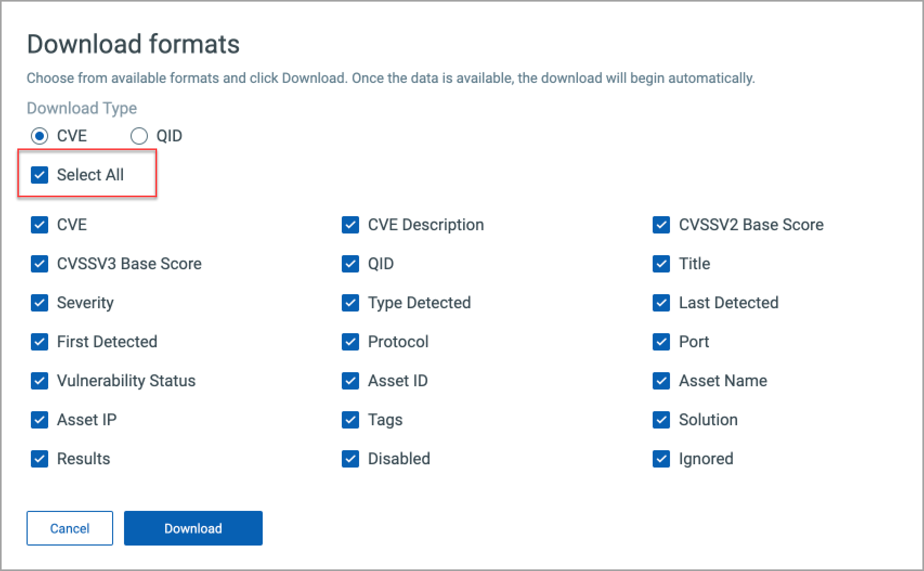Click the Cancel button
Image resolution: width=924 pixels, height=571 pixels.
click(x=70, y=528)
